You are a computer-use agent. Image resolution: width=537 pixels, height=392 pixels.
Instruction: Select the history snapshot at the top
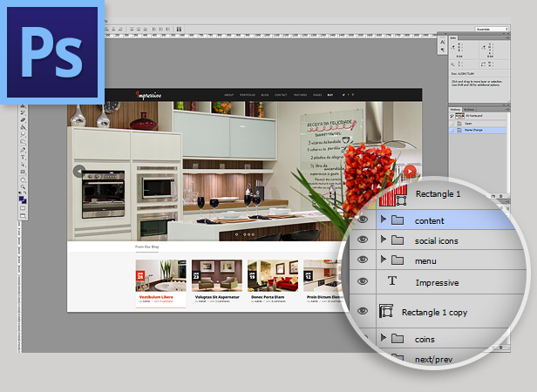pyautogui.click(x=478, y=116)
